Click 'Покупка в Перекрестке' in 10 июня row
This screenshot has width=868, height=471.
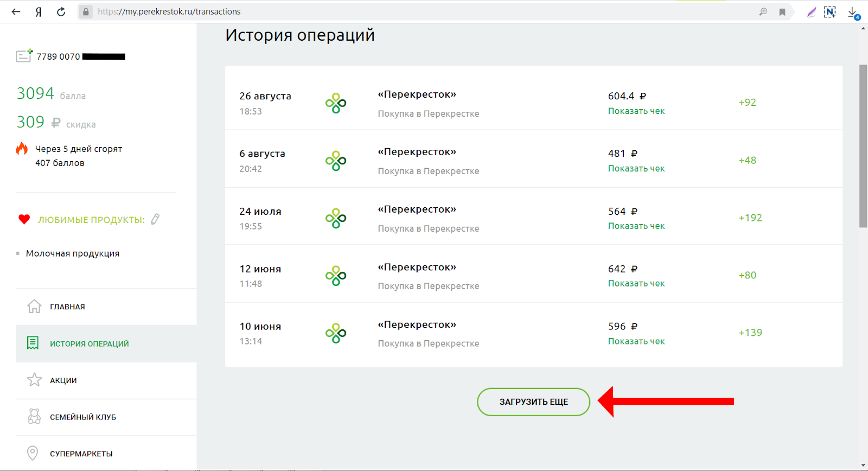(429, 343)
